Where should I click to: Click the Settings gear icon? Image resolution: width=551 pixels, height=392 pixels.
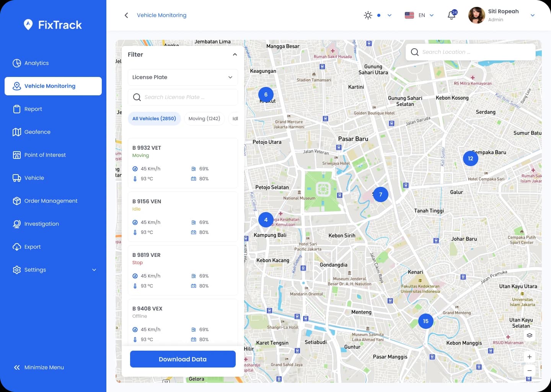click(17, 270)
